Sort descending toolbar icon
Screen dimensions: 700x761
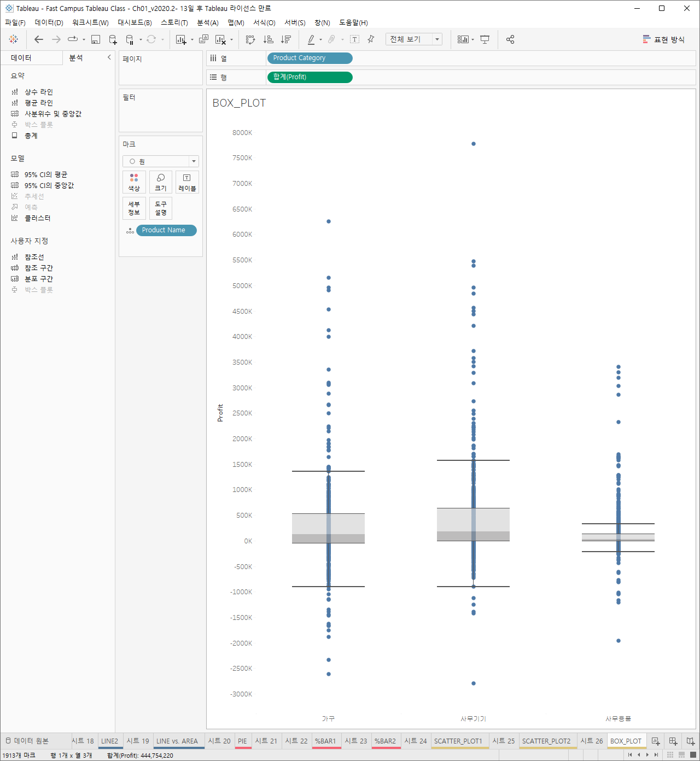(x=285, y=39)
